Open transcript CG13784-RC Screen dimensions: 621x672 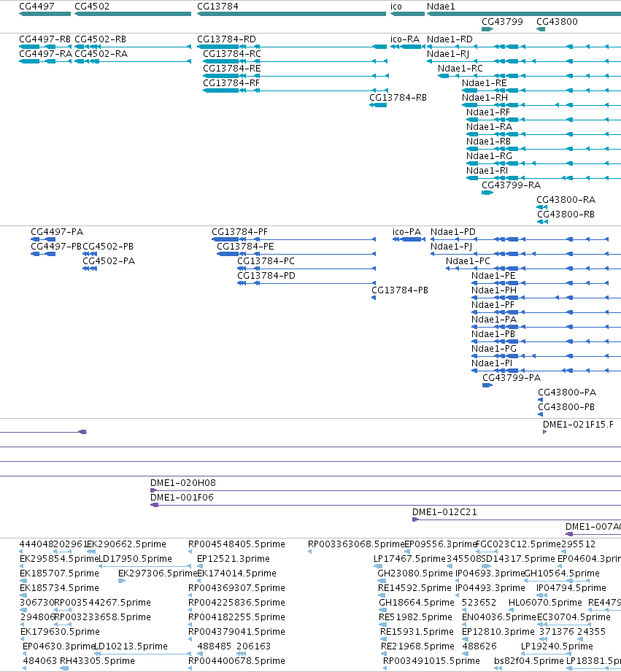tap(232, 54)
